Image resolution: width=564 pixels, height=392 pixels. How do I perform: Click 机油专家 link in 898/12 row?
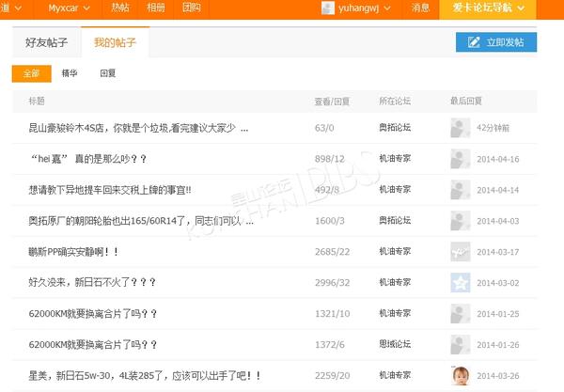395,158
